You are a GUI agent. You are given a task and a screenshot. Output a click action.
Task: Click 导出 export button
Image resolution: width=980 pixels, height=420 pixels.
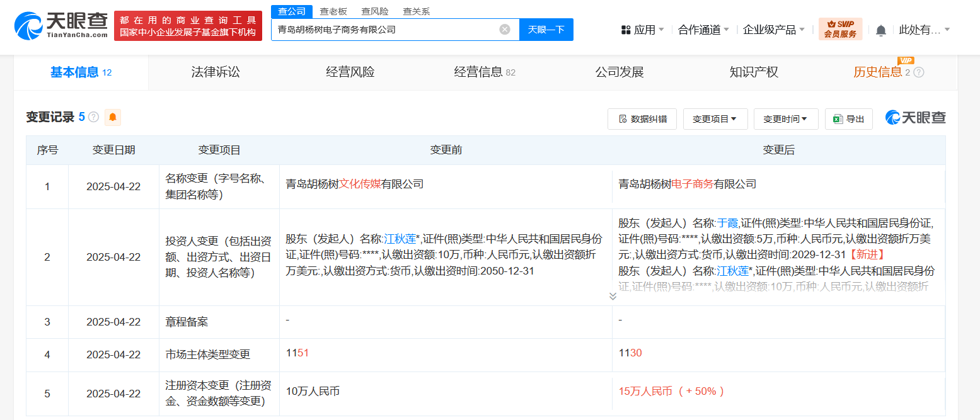(848, 119)
